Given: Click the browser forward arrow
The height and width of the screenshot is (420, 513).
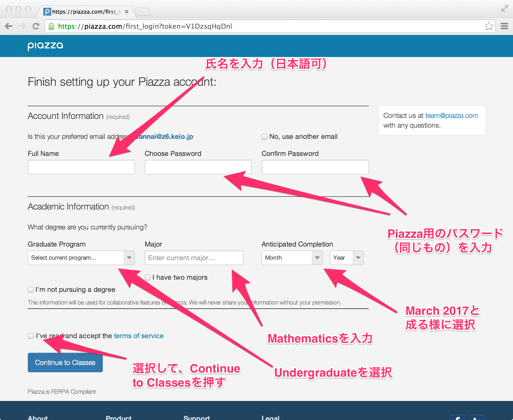Looking at the screenshot, I should point(22,26).
